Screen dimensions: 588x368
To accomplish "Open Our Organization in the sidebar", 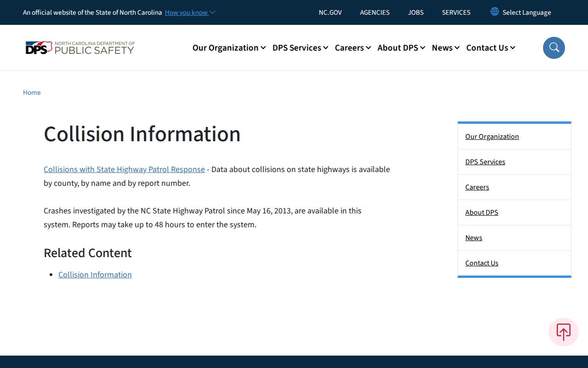I will point(492,137).
